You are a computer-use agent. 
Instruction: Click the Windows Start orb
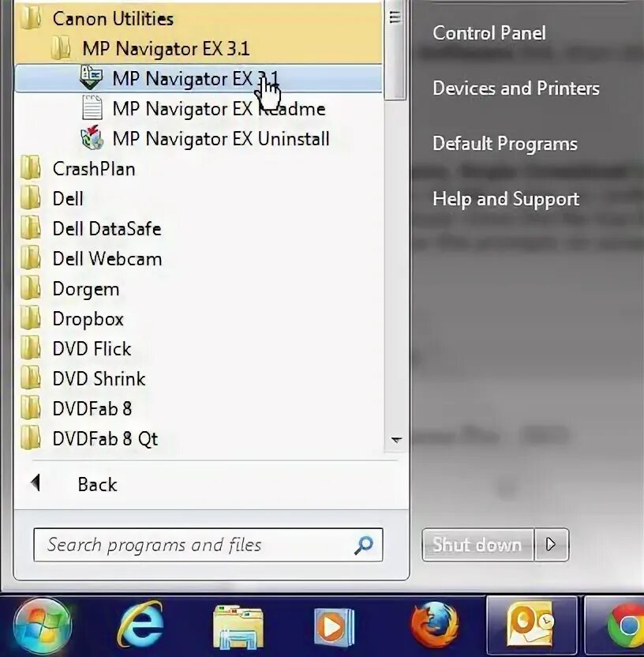coord(43,626)
